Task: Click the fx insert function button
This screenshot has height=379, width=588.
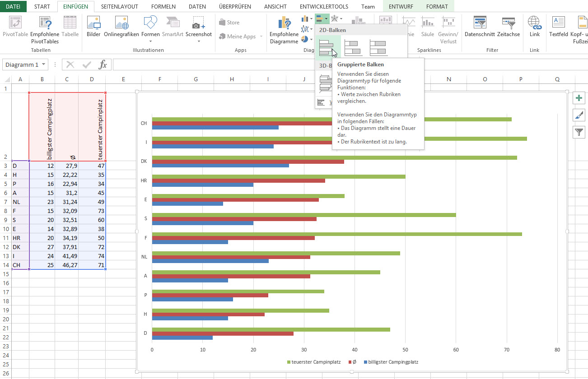Action: pyautogui.click(x=103, y=65)
